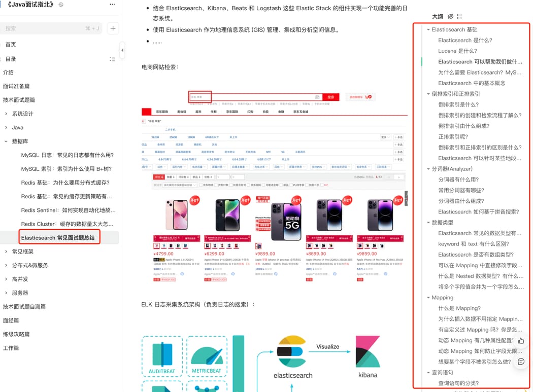
Task: Collapse the left sidebar with the arrow handle
Action: 122,50
